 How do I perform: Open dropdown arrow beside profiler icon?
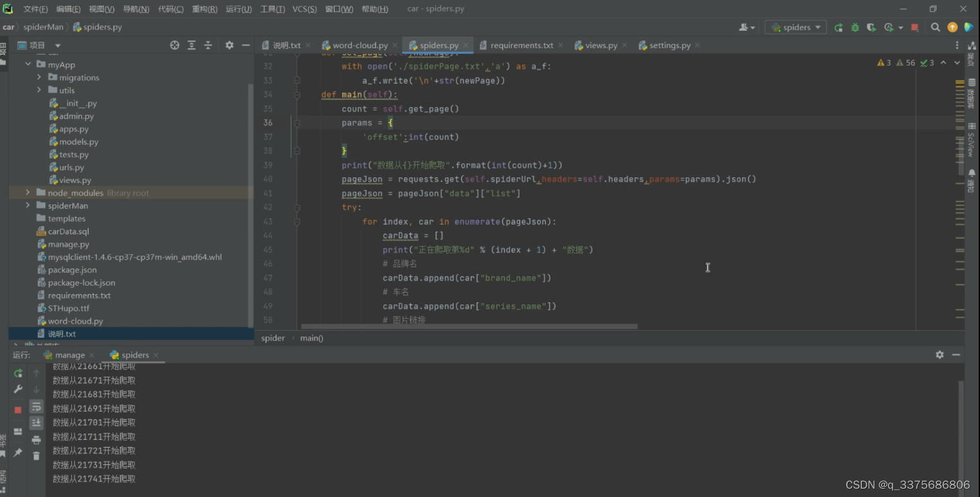pos(900,28)
